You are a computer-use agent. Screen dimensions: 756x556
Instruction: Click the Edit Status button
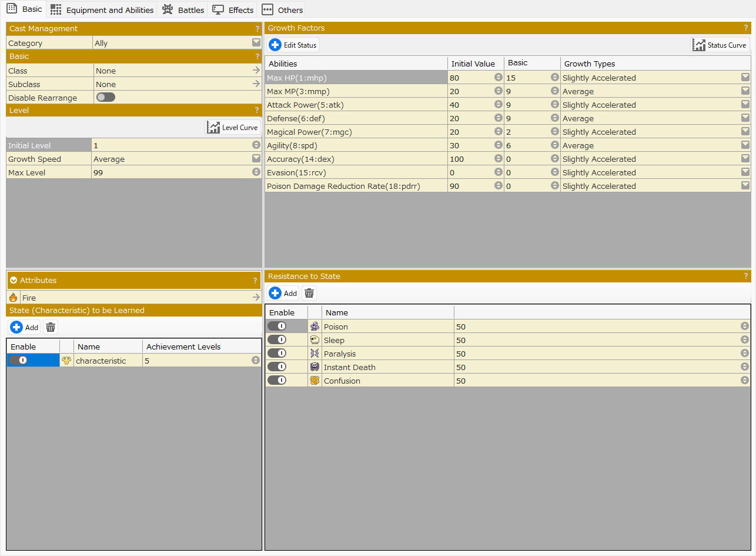(293, 45)
